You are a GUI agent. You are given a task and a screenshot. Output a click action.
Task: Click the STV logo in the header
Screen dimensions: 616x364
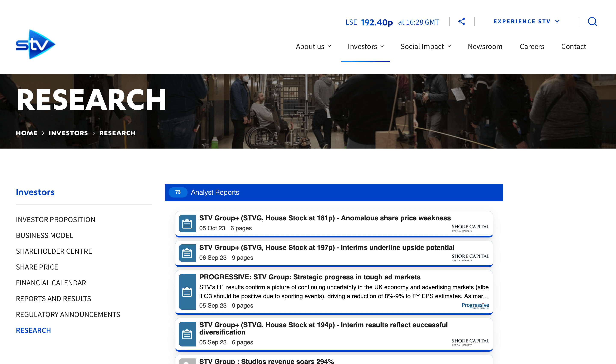pyautogui.click(x=36, y=44)
